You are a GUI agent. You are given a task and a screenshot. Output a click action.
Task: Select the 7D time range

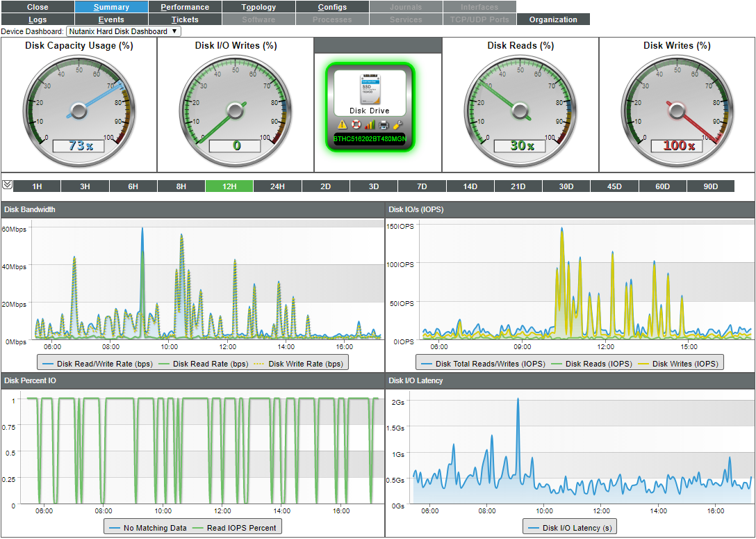(422, 186)
